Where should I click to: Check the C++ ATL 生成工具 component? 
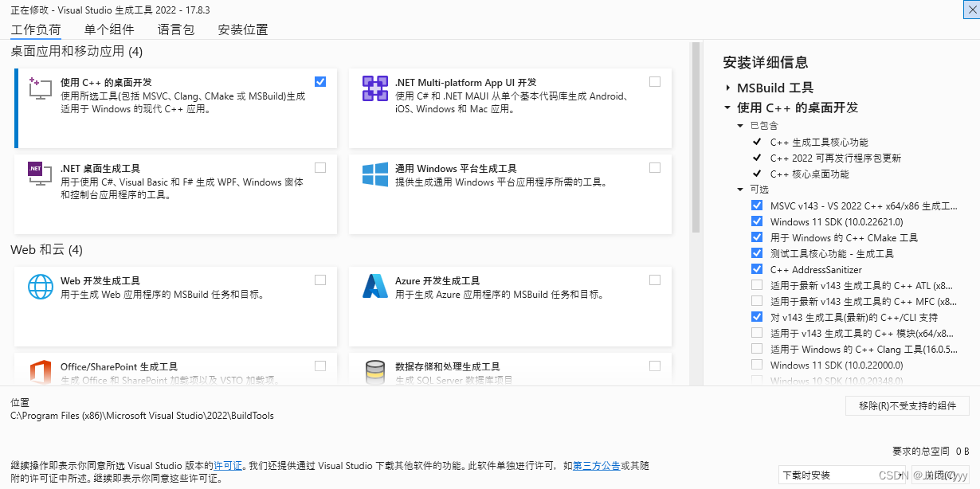[756, 284]
